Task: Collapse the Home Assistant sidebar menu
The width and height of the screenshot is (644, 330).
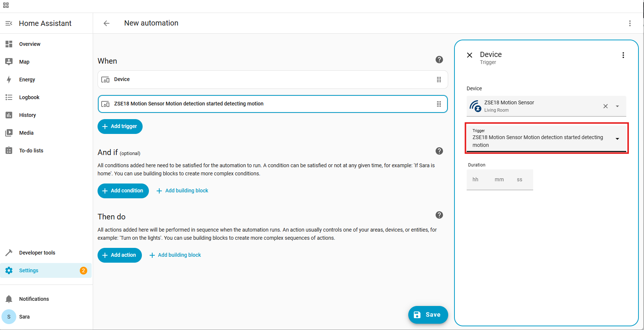Action: [9, 23]
